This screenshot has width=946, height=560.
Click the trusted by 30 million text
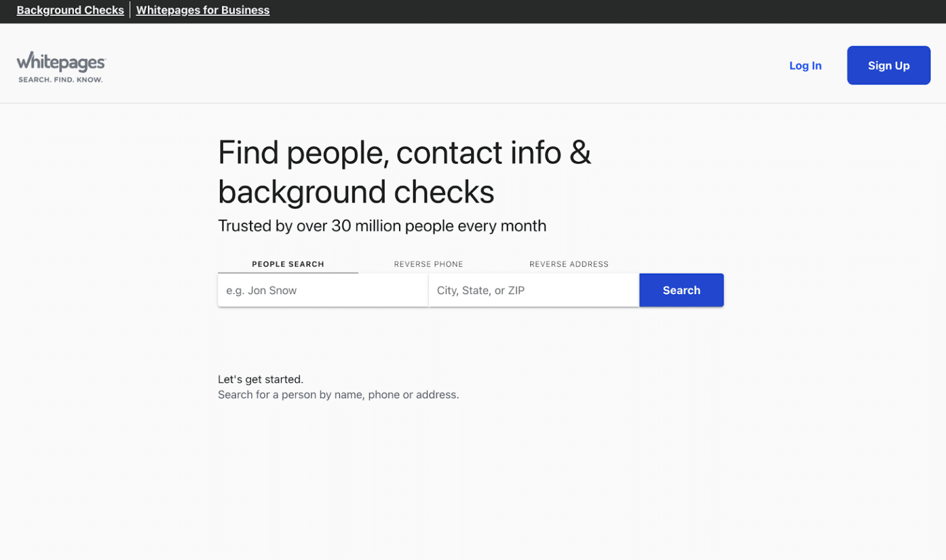click(x=382, y=226)
